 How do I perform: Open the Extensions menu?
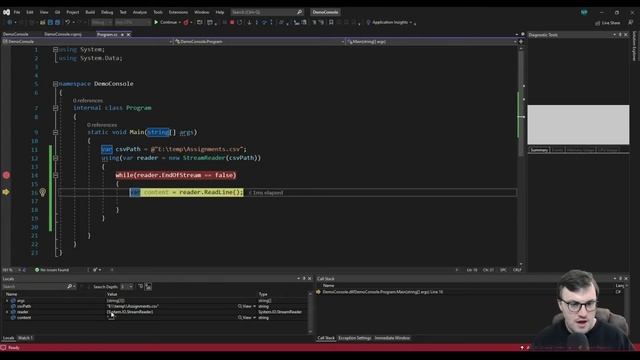pos(178,12)
